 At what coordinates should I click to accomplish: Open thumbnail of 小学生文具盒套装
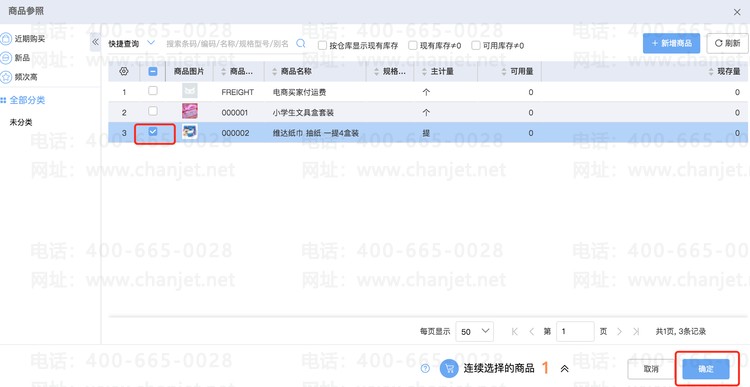(x=190, y=111)
